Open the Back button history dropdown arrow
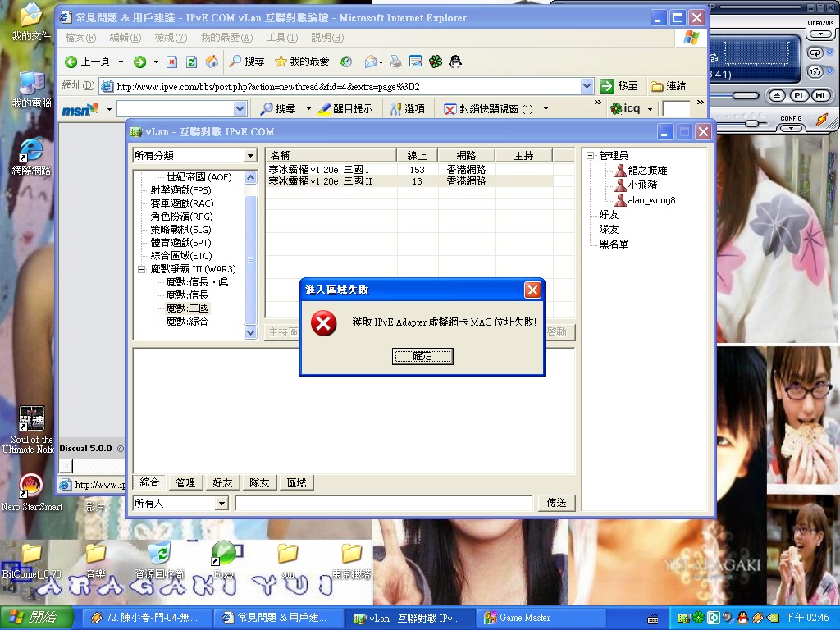The width and height of the screenshot is (840, 630). pyautogui.click(x=121, y=62)
